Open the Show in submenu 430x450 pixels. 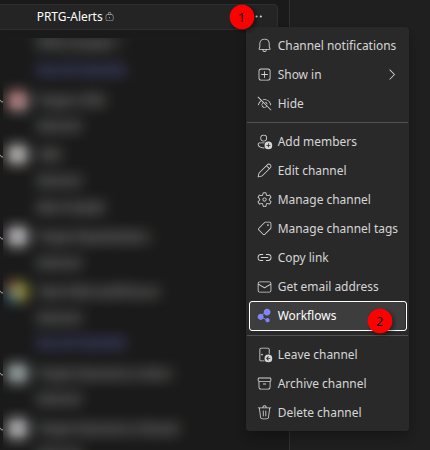[x=327, y=75]
